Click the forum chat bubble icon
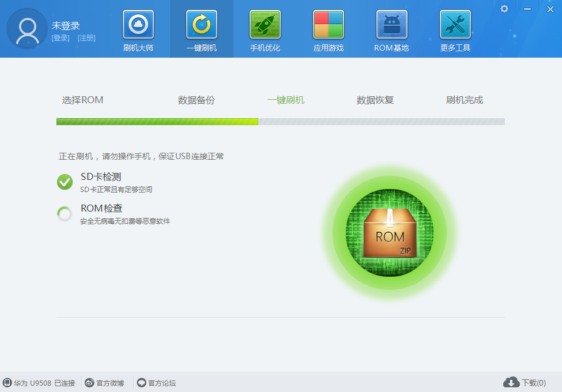Screen dimensions: 562x392 [x=142, y=383]
